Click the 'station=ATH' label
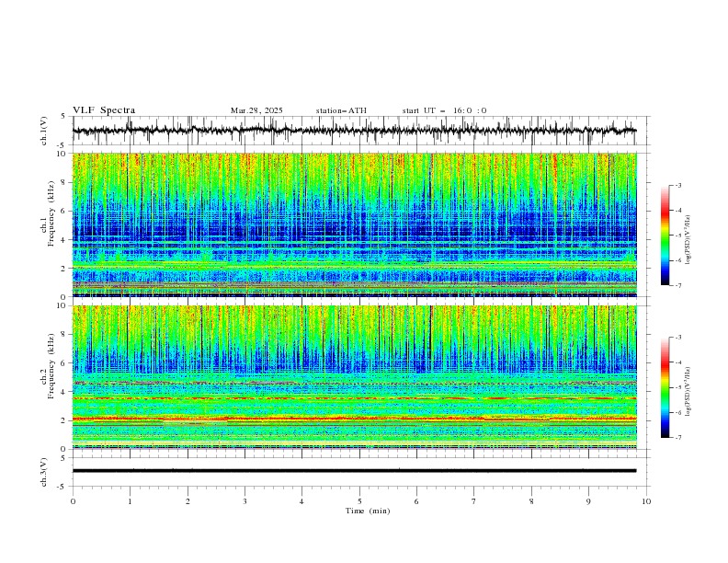The height and width of the screenshot is (563, 728). coord(341,110)
